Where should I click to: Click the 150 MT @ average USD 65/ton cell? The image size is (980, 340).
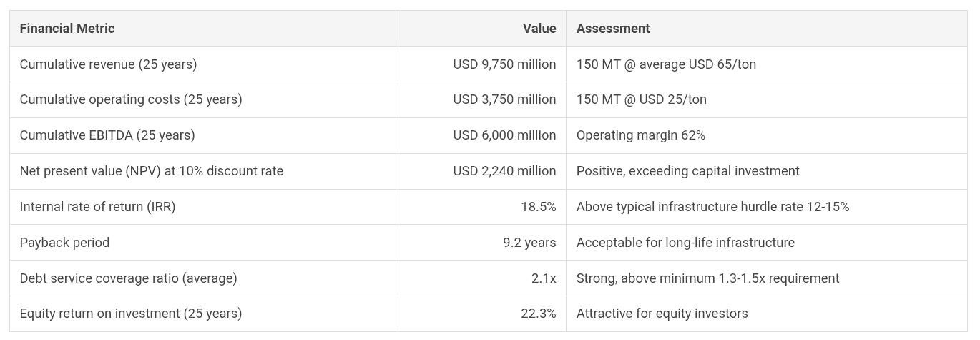click(x=666, y=64)
